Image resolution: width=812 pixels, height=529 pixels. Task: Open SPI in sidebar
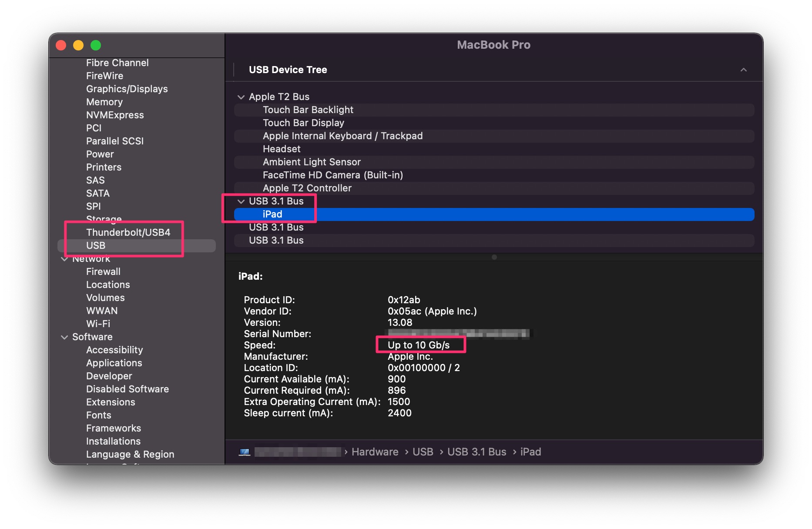(x=93, y=207)
